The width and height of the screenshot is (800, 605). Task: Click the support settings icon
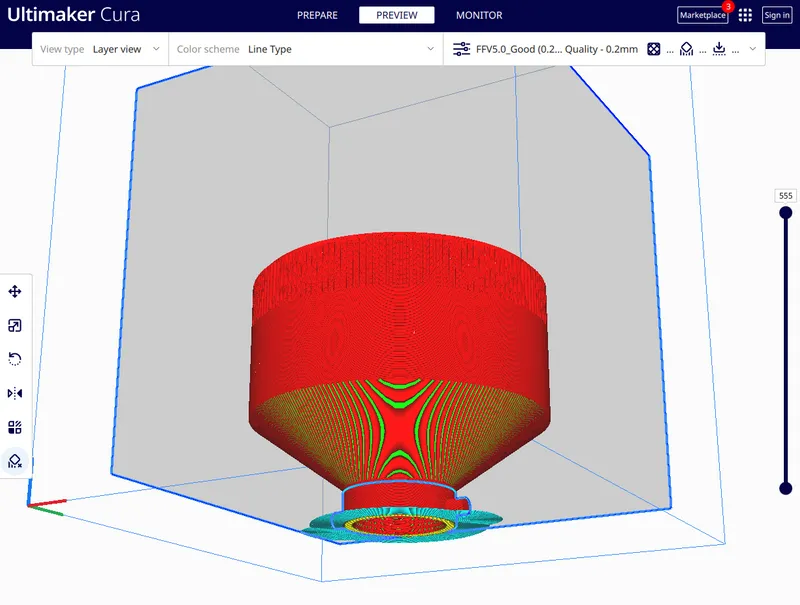tap(686, 49)
